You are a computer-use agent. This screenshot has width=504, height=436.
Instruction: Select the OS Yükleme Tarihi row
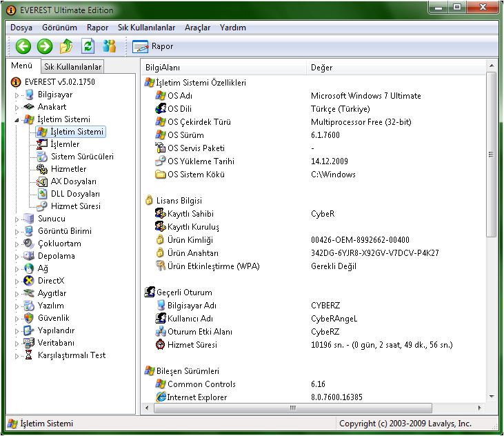[314, 161]
